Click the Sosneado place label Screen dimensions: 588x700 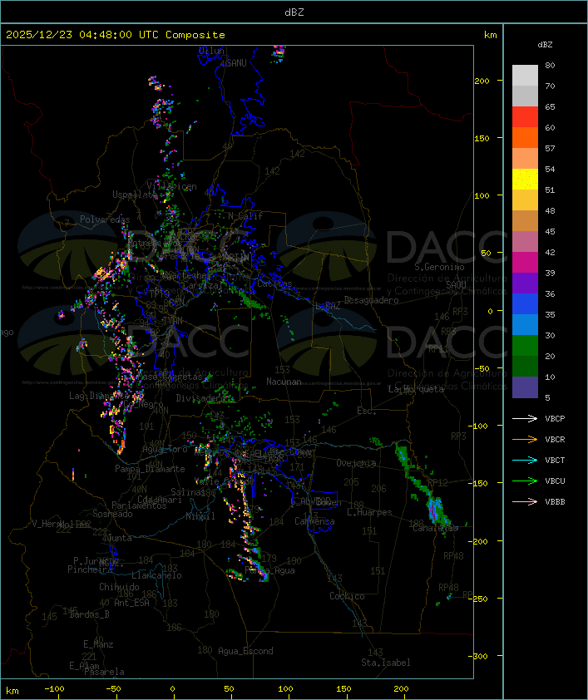[112, 514]
